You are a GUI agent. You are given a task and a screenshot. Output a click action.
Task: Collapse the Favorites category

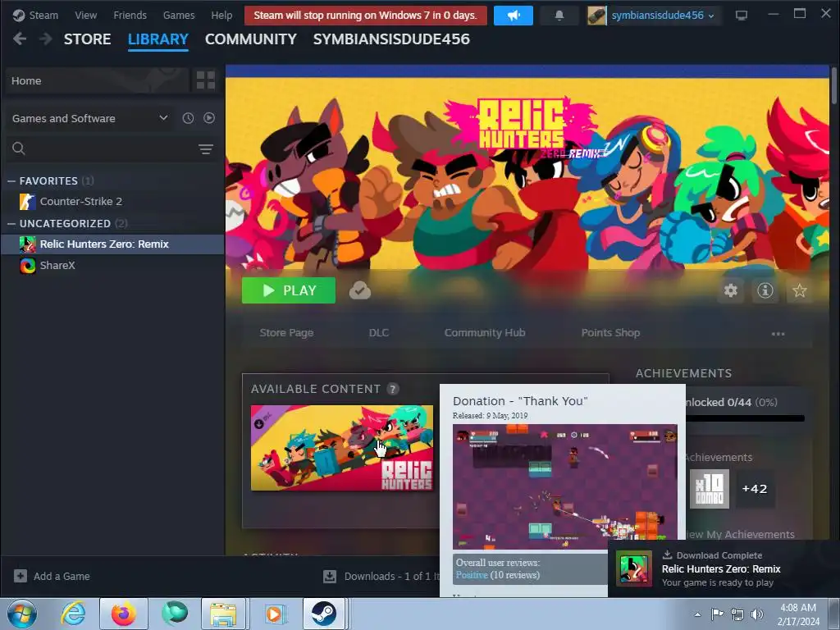click(11, 181)
